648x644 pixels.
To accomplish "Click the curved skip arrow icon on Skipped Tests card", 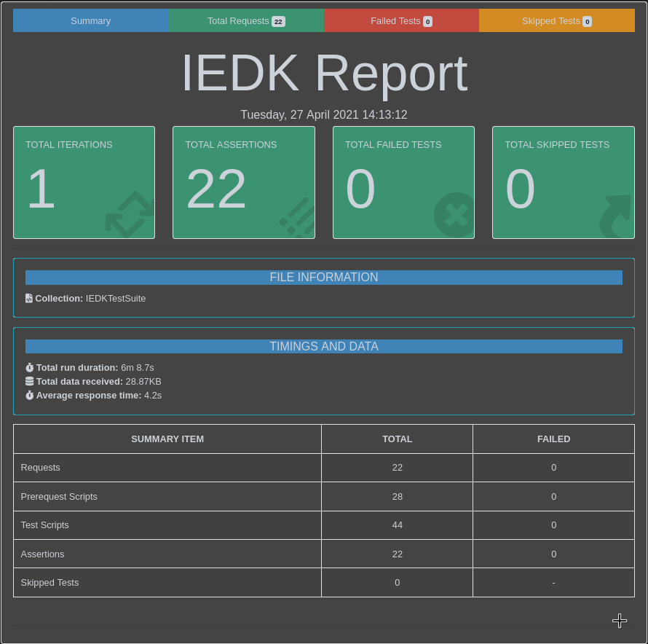I will coord(614,215).
